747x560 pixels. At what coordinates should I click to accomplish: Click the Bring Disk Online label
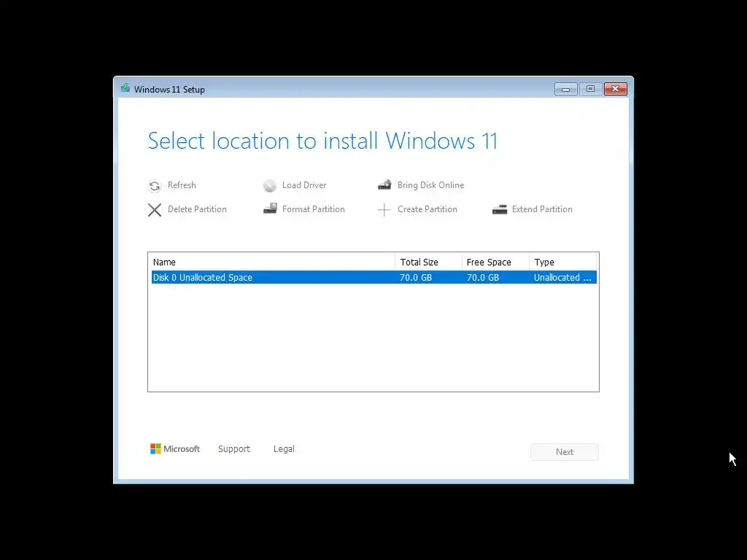(x=430, y=185)
